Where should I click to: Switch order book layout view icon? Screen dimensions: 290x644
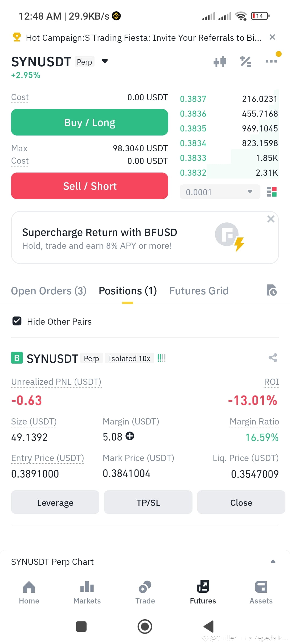coord(271,192)
